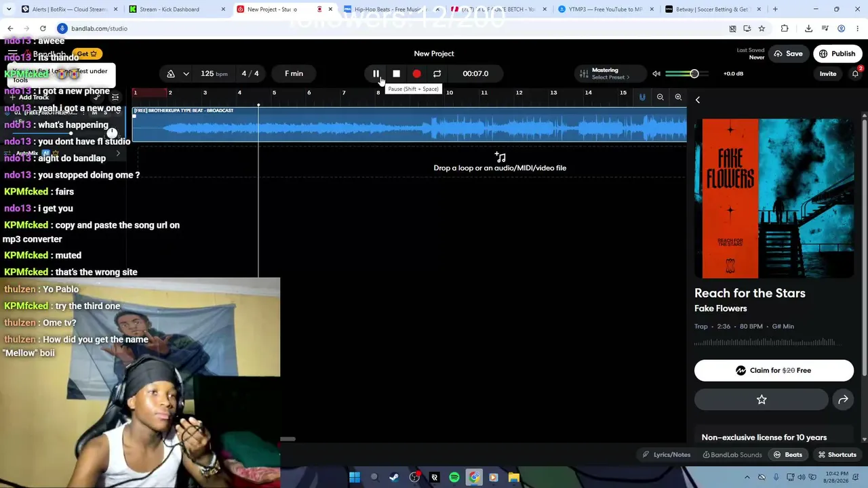Mute master output speaker icon
The width and height of the screenshot is (868, 488).
click(x=656, y=74)
